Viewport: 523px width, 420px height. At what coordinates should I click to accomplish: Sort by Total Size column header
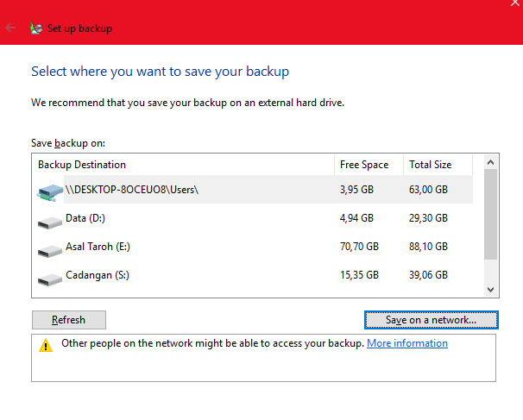438,165
